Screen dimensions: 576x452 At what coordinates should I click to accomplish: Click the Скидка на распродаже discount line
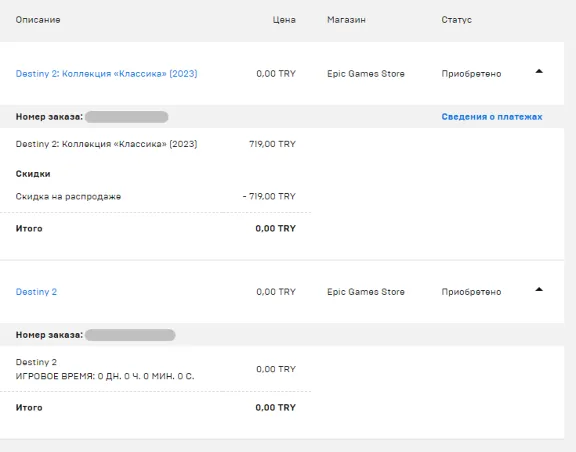[68, 197]
